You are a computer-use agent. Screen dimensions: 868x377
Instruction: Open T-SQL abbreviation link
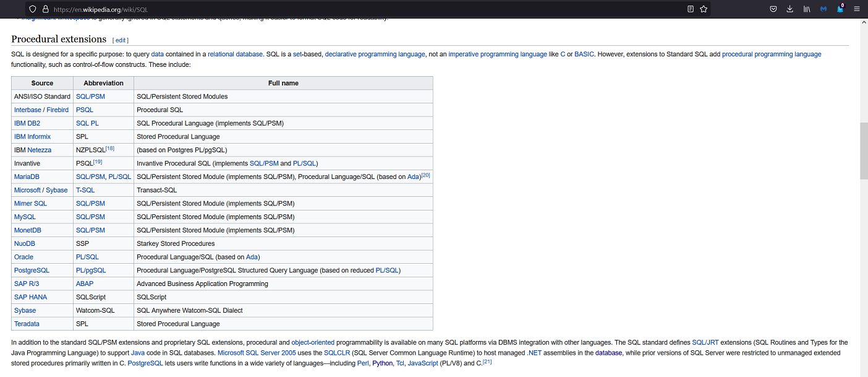pos(85,190)
